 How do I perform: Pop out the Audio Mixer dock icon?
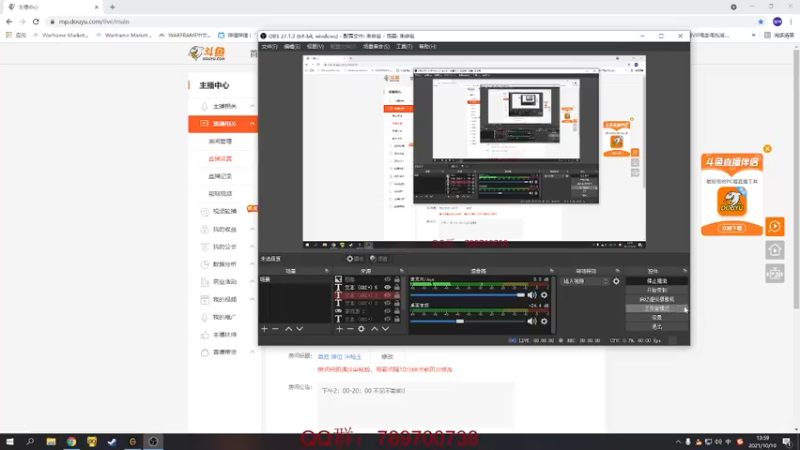(552, 271)
